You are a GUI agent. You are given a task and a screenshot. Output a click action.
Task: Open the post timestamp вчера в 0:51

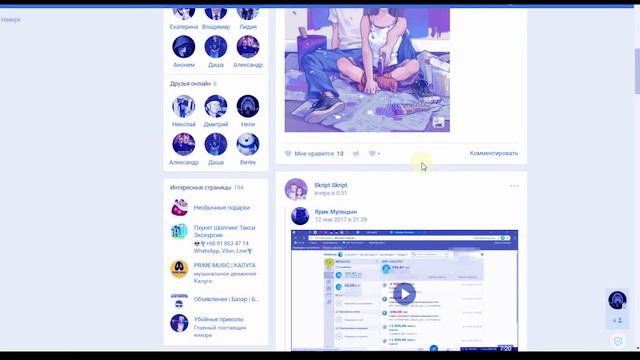point(331,193)
